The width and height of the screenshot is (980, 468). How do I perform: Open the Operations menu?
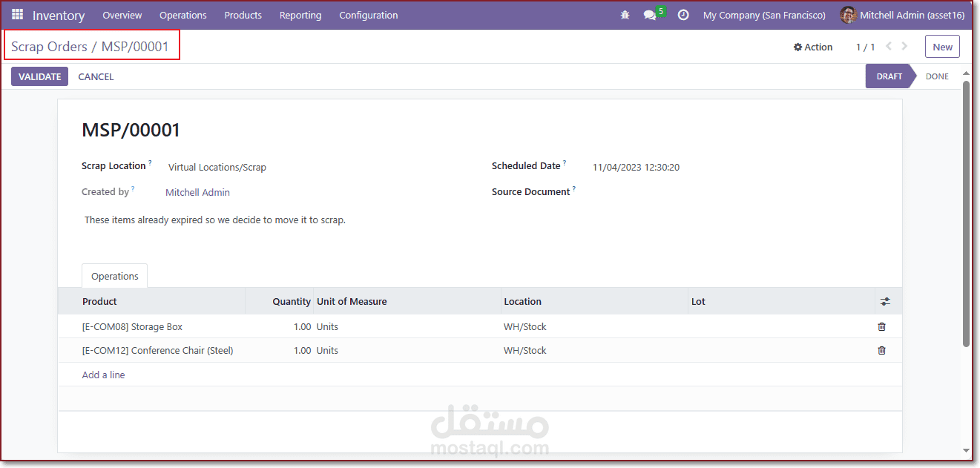(x=183, y=15)
